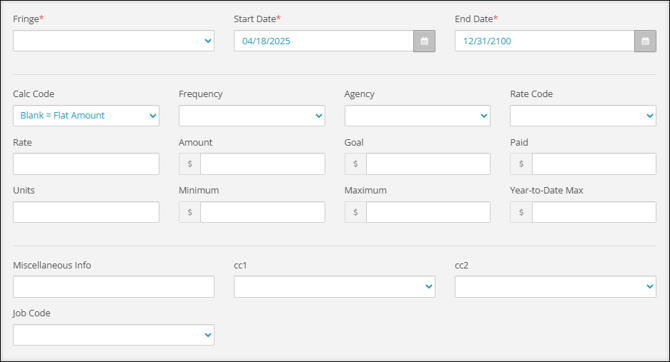670x362 pixels.
Task: Open the Start Date calendar picker
Action: [424, 41]
